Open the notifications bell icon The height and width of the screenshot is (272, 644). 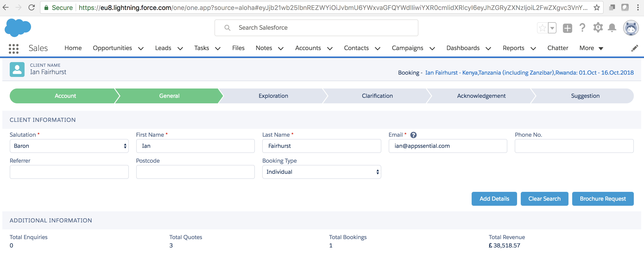(x=612, y=28)
